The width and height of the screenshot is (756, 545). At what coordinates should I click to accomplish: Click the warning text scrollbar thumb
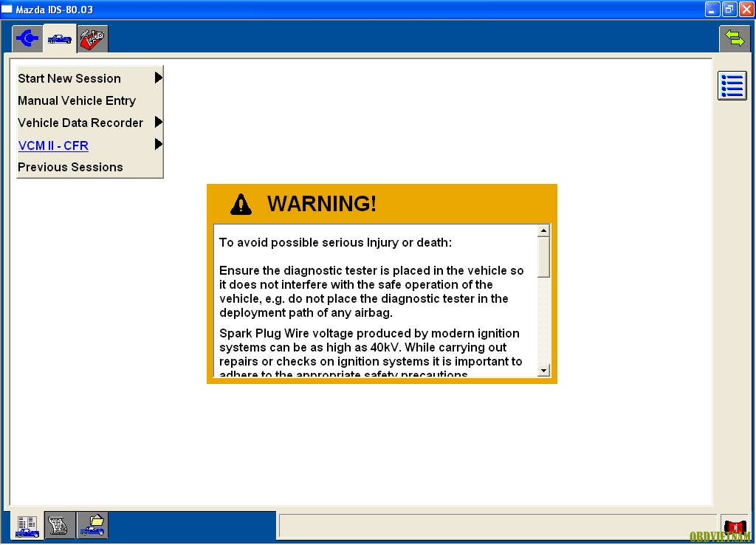pyautogui.click(x=543, y=257)
